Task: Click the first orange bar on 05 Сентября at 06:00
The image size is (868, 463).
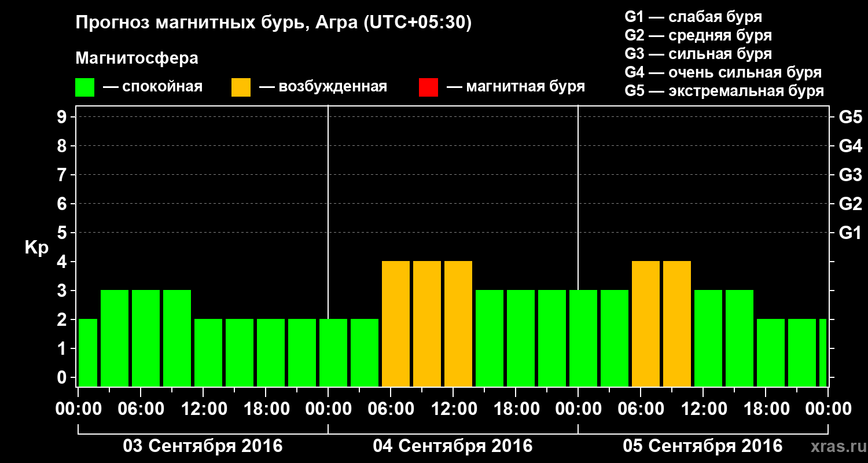Action: click(x=646, y=324)
